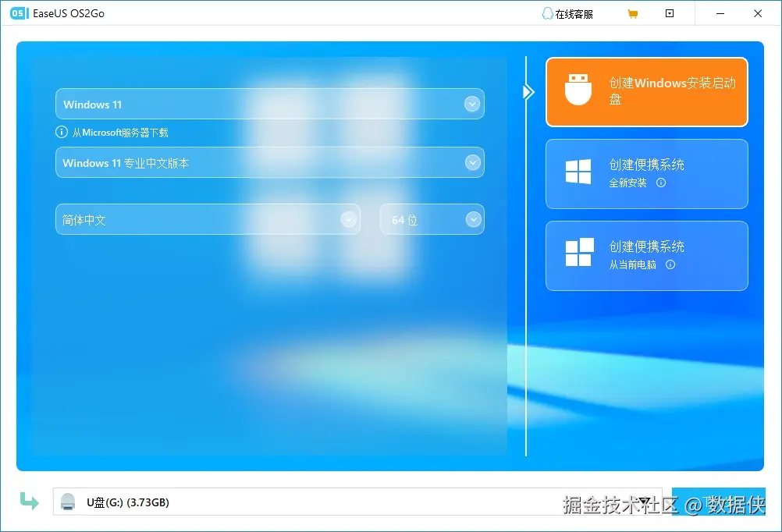Click the drive icon beside U盘(G:)
782x532 pixels.
pyautogui.click(x=68, y=502)
